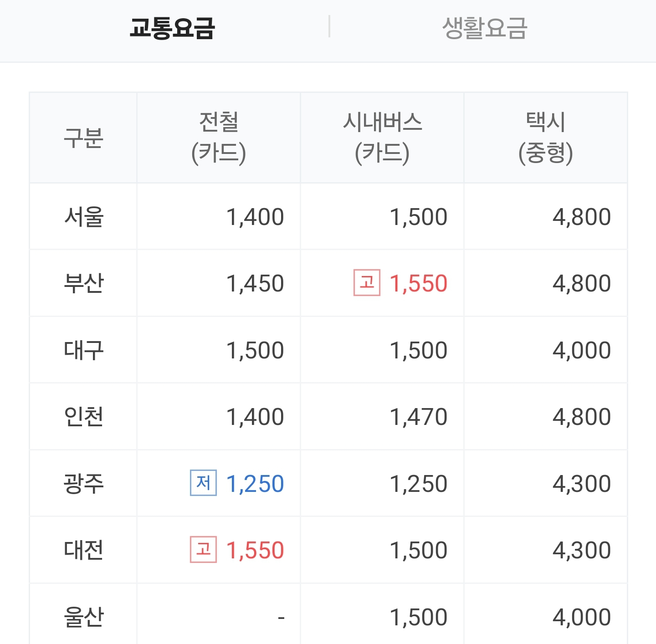The height and width of the screenshot is (644, 656).
Task: Click the red 1,550 subway fare for 대전
Action: tap(255, 550)
